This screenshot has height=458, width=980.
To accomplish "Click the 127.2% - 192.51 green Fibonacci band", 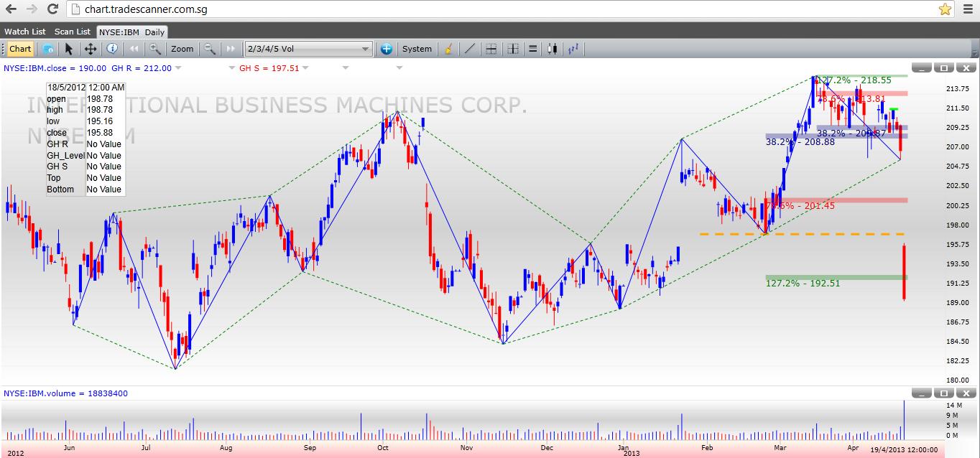I will 836,277.
